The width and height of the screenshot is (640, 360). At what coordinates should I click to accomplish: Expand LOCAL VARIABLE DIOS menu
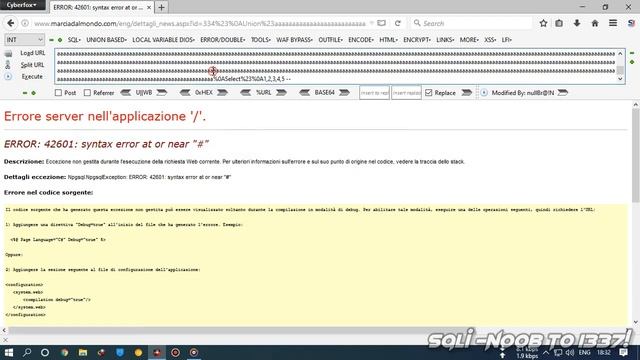(x=163, y=40)
